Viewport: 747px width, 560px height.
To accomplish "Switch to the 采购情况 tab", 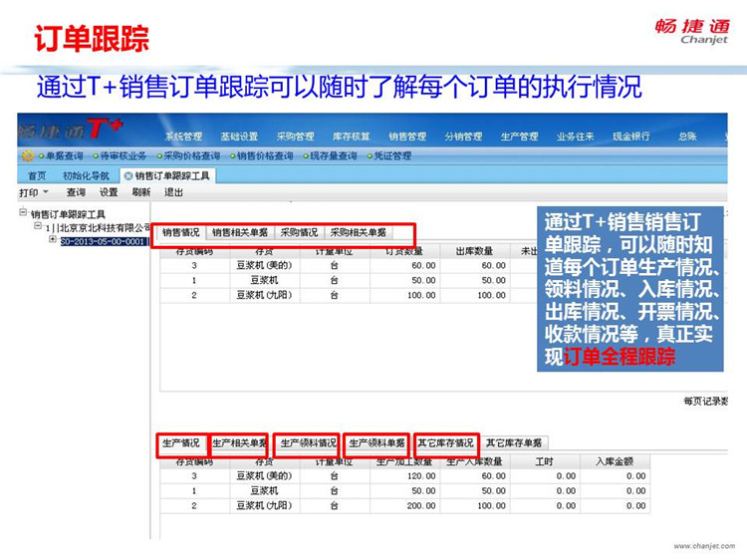I will [x=299, y=232].
